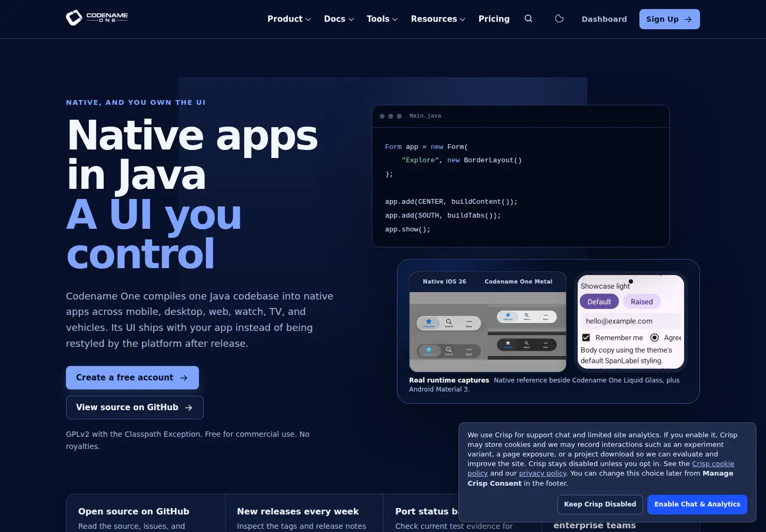766x532 pixels.
Task: Click More dots in dark Codename One Metal bar
Action: click(545, 344)
